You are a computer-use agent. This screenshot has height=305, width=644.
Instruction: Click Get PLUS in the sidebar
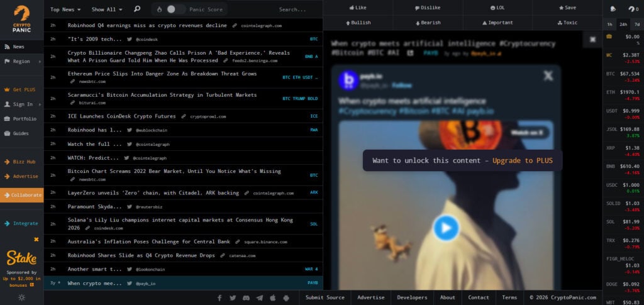22,89
